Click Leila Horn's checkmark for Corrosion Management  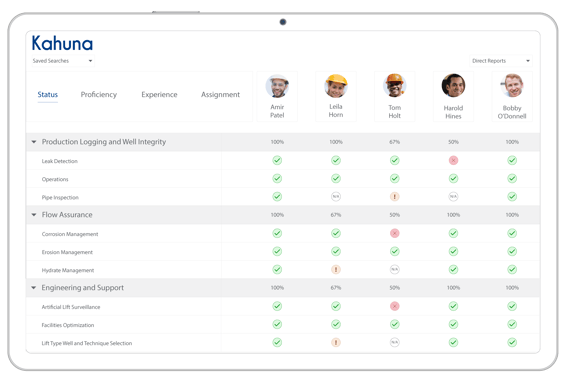(x=336, y=233)
